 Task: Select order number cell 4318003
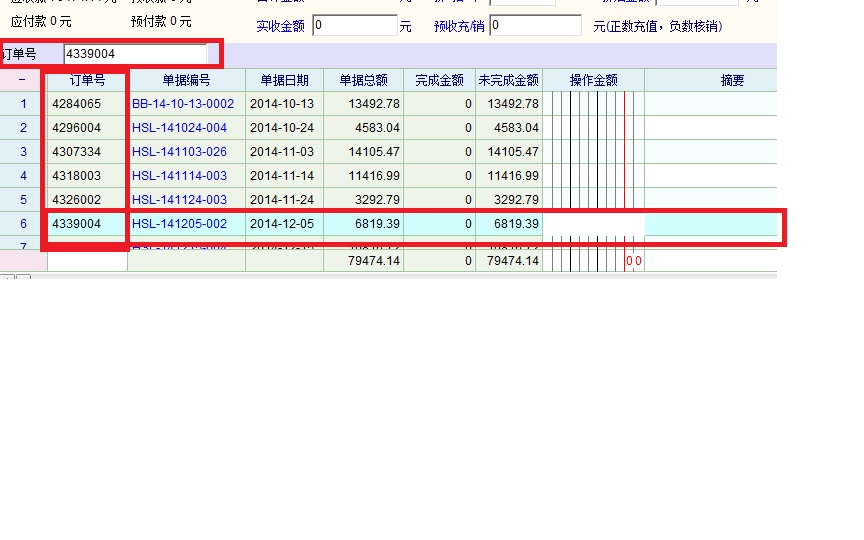[87, 176]
